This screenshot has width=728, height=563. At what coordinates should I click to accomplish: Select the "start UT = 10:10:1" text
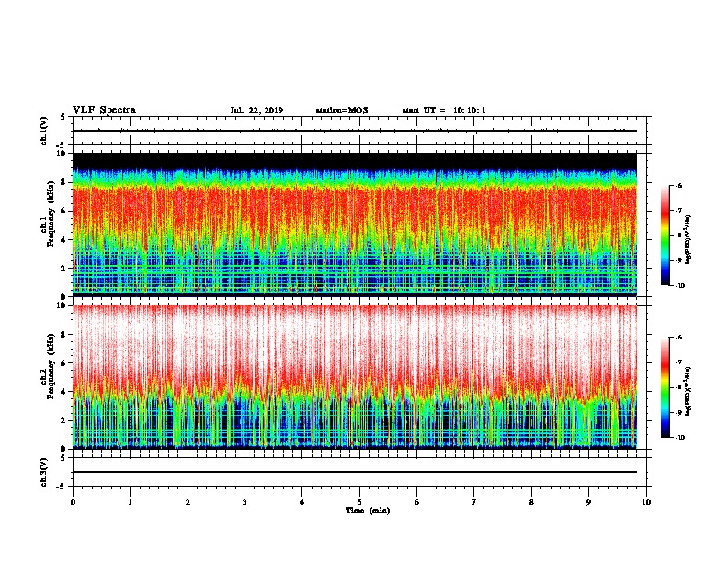[444, 110]
